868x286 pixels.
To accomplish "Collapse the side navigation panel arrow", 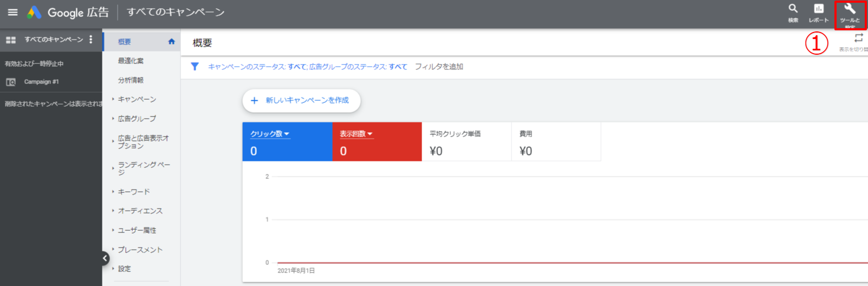I will (x=106, y=258).
